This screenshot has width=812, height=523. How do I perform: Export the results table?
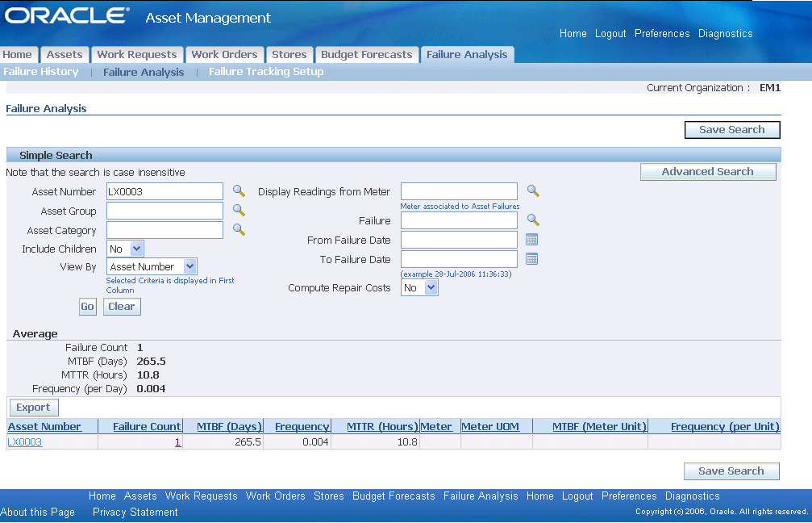[34, 408]
